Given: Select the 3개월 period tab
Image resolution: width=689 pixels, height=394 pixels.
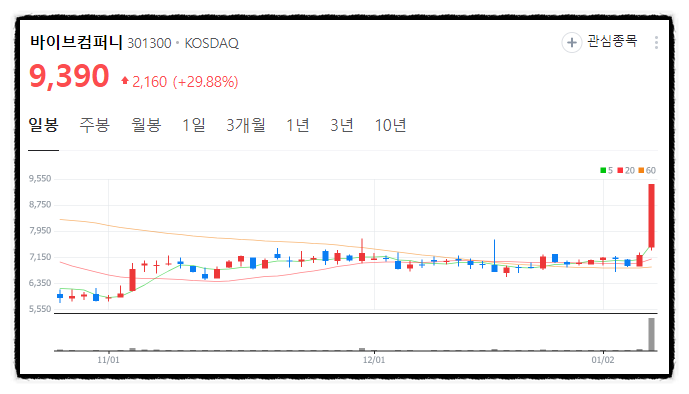Looking at the screenshot, I should pyautogui.click(x=246, y=125).
